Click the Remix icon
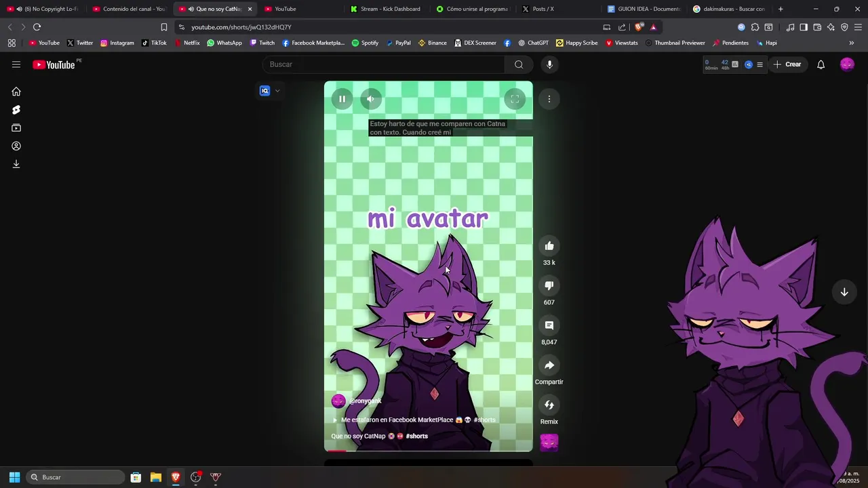The width and height of the screenshot is (868, 488). (549, 405)
